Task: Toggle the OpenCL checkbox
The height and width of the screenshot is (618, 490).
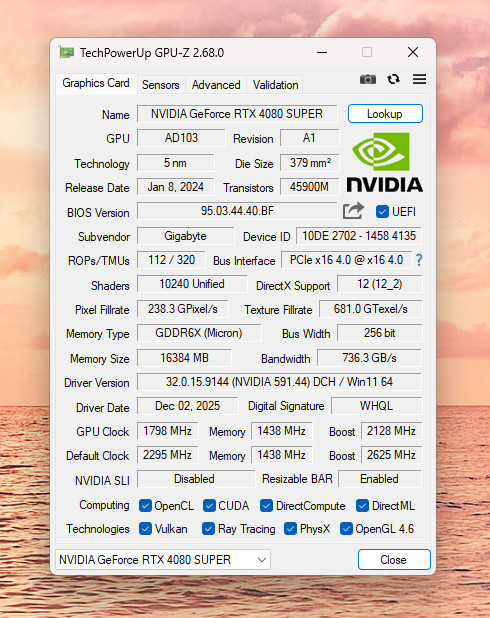Action: (145, 506)
